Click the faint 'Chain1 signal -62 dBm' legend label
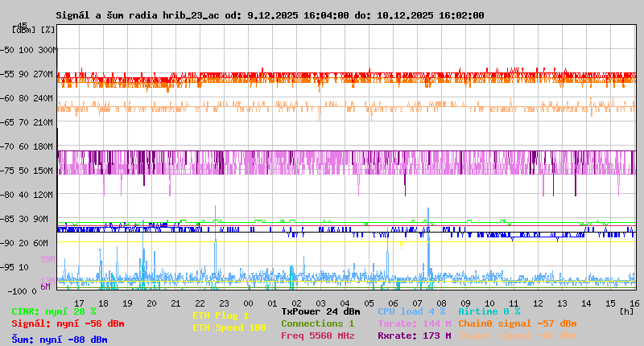Image resolution: width=644 pixels, height=346 pixels. pyautogui.click(x=518, y=336)
